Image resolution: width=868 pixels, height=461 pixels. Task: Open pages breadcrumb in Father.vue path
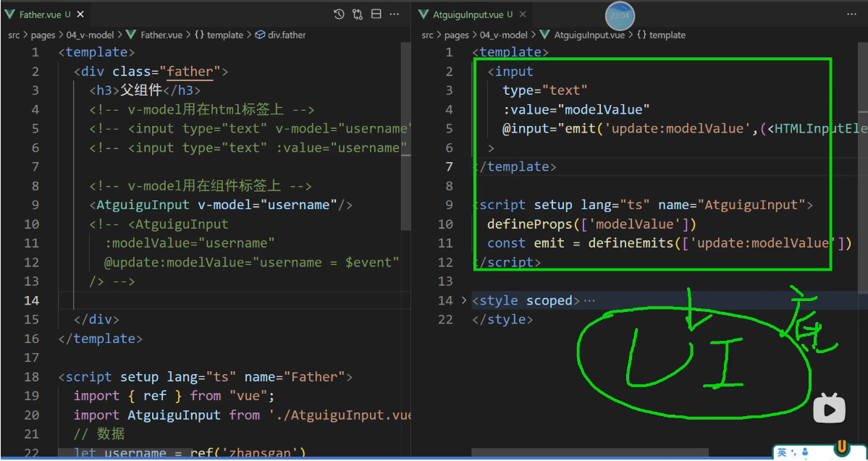(43, 35)
